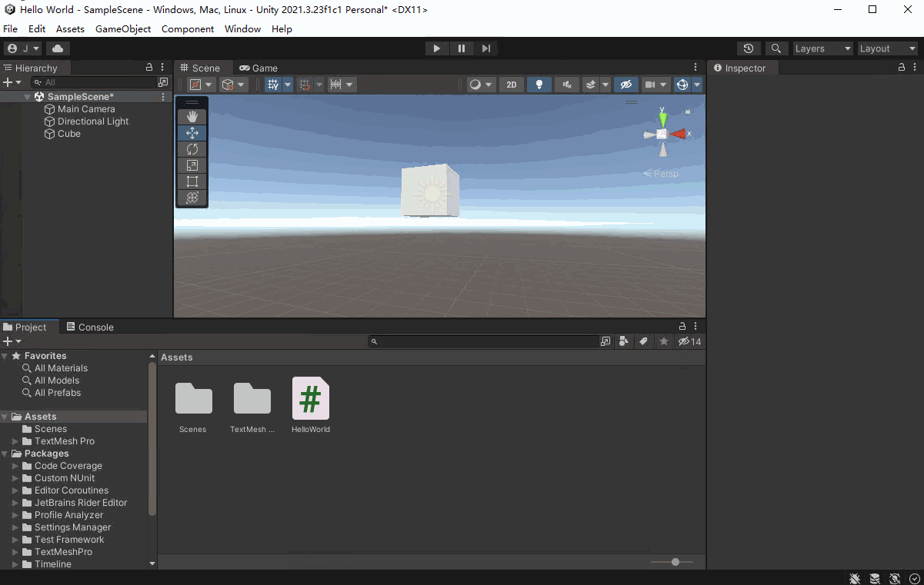Switch to the Console tab
This screenshot has height=585, width=924.
click(x=90, y=327)
